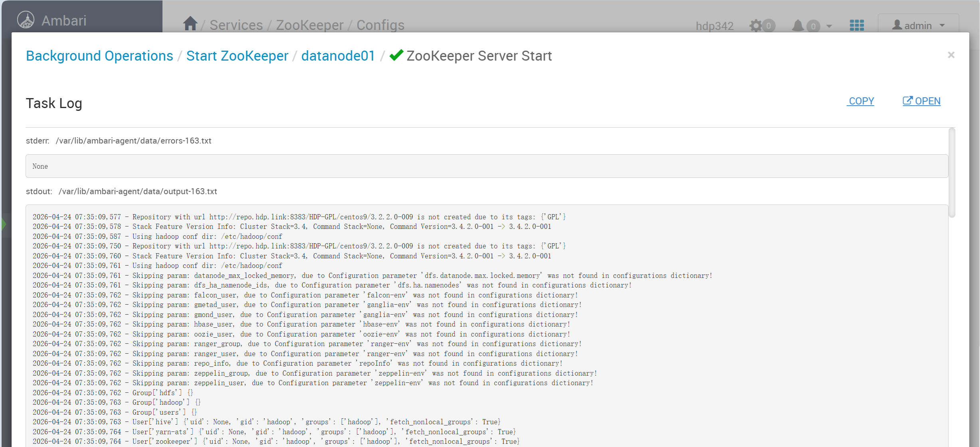This screenshot has height=447, width=980.
Task: Close the task log dialog
Action: 951,55
